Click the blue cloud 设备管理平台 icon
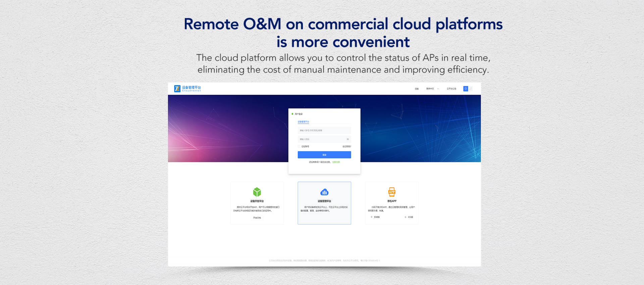 coord(324,192)
